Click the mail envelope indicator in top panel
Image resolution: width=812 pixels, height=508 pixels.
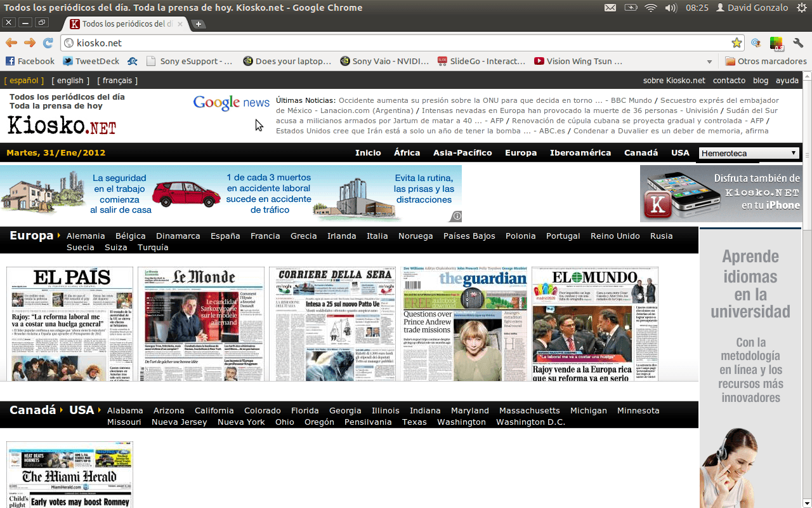tap(610, 8)
